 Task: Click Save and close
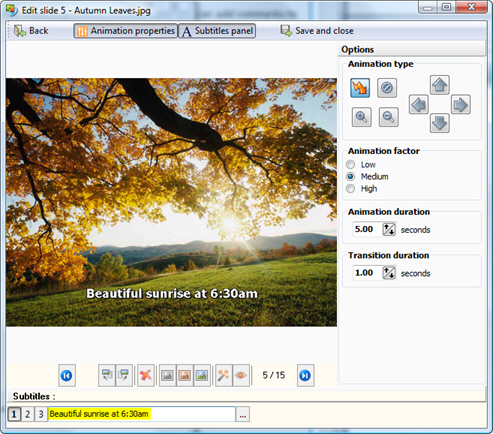pos(317,31)
